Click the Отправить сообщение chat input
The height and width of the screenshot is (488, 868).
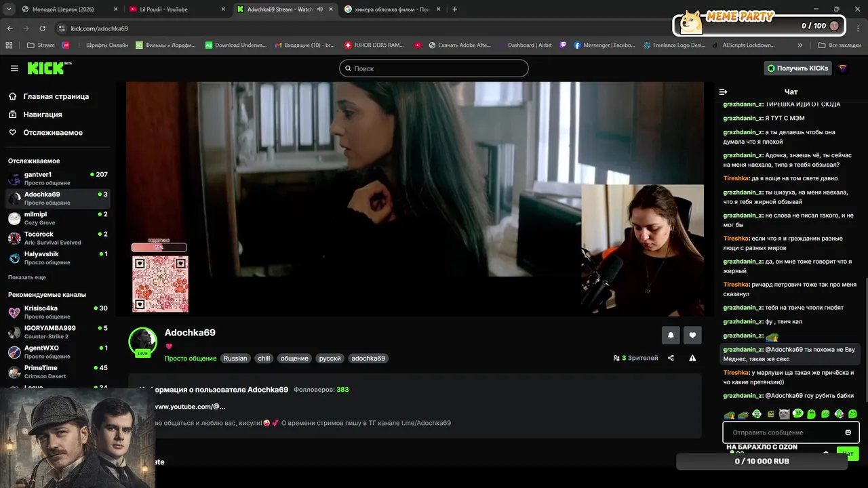(x=791, y=432)
